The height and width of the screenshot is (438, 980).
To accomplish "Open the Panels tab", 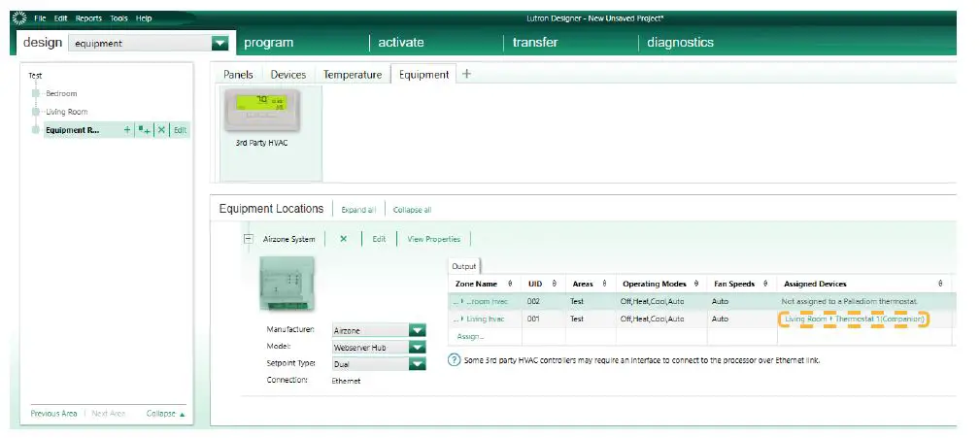I will tap(238, 75).
